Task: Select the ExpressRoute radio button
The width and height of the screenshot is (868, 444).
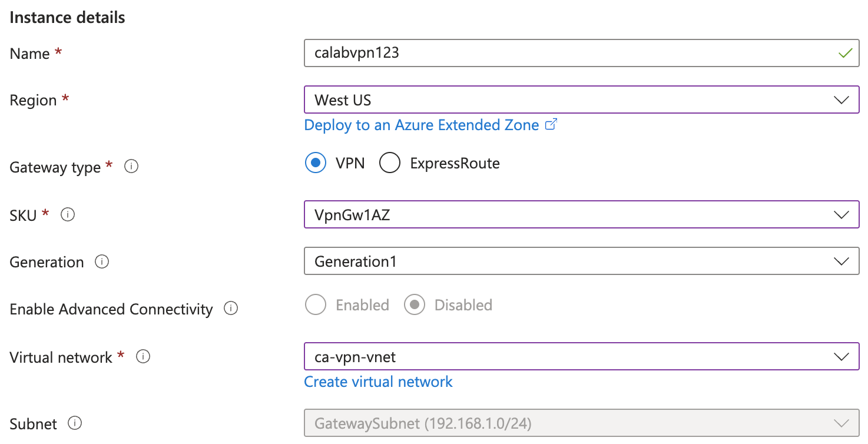Action: click(x=390, y=163)
